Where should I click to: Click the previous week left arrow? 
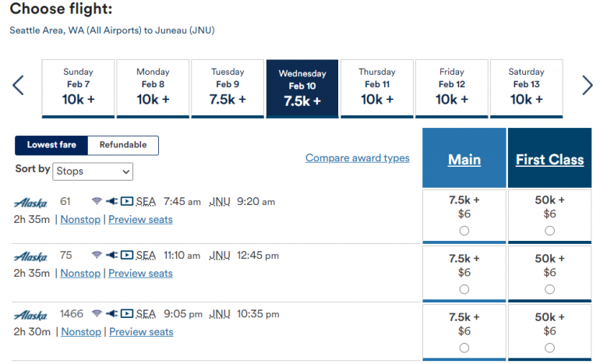19,85
